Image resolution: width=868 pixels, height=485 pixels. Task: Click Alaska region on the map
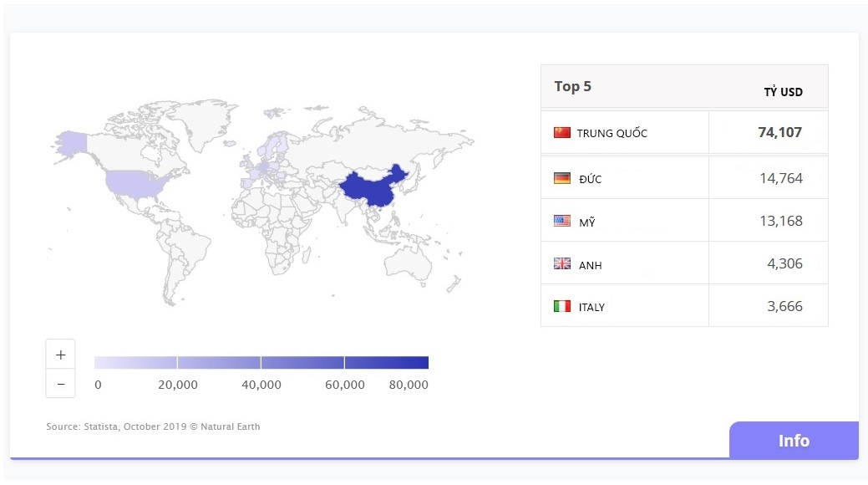coord(72,142)
